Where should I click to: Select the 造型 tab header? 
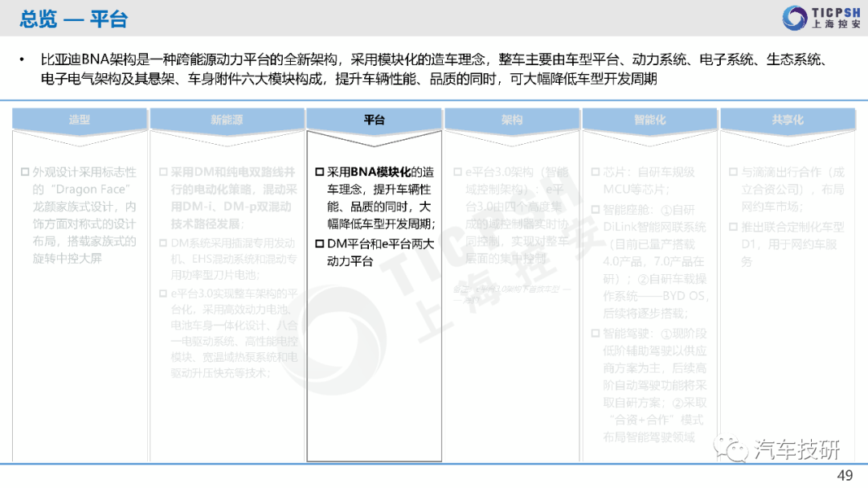click(x=80, y=120)
